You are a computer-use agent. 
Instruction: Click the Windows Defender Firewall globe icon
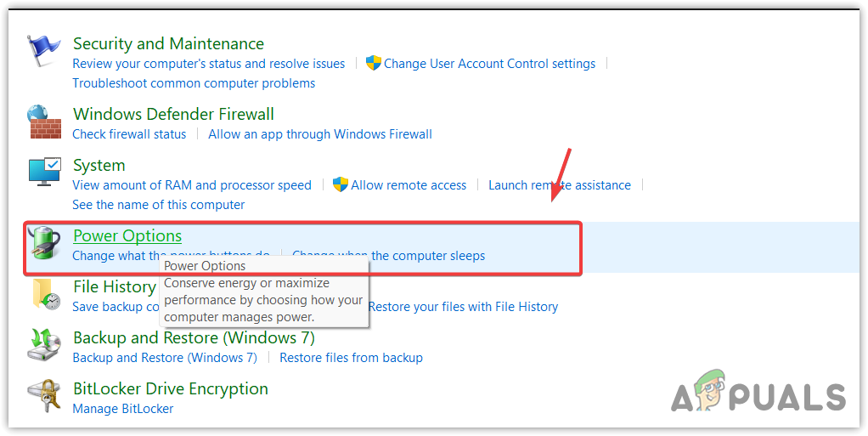[x=43, y=122]
